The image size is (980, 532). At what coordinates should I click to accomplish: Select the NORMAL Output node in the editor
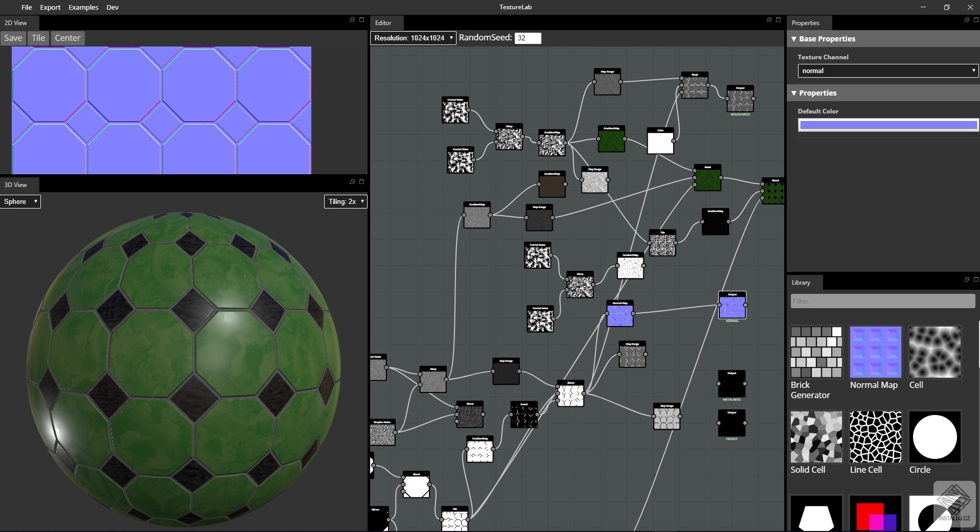(732, 306)
